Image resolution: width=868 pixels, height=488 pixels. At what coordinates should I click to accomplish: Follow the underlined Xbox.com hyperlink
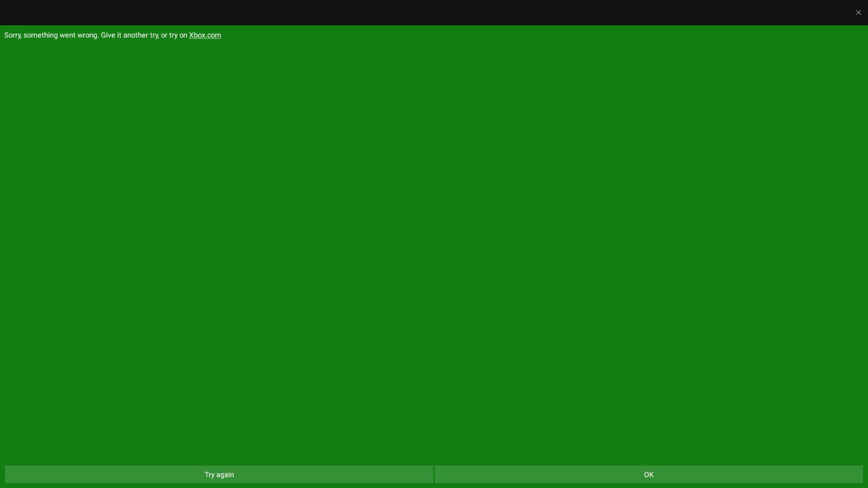pos(205,35)
